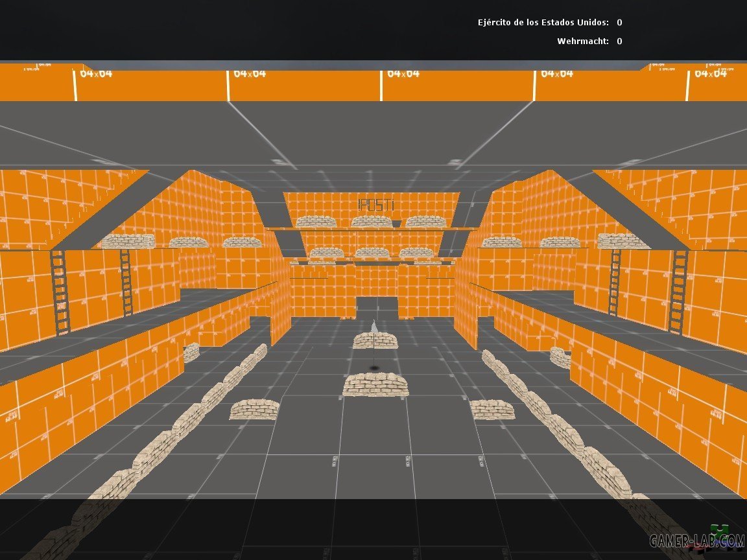Viewport: 747px width, 560px height.
Task: Click the second ladder on left wall
Action: [126, 283]
